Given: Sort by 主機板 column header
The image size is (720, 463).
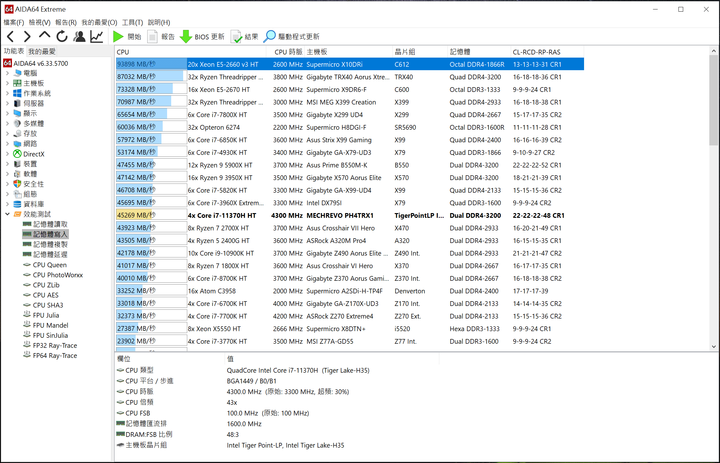Looking at the screenshot, I should pyautogui.click(x=349, y=52).
